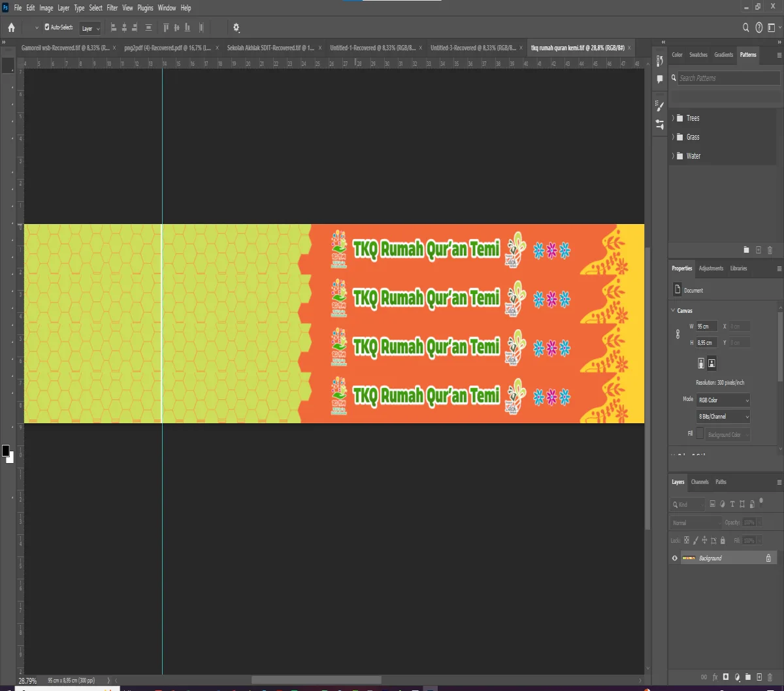
Task: Open the Auto-Select Layer dropdown
Action: coord(90,28)
